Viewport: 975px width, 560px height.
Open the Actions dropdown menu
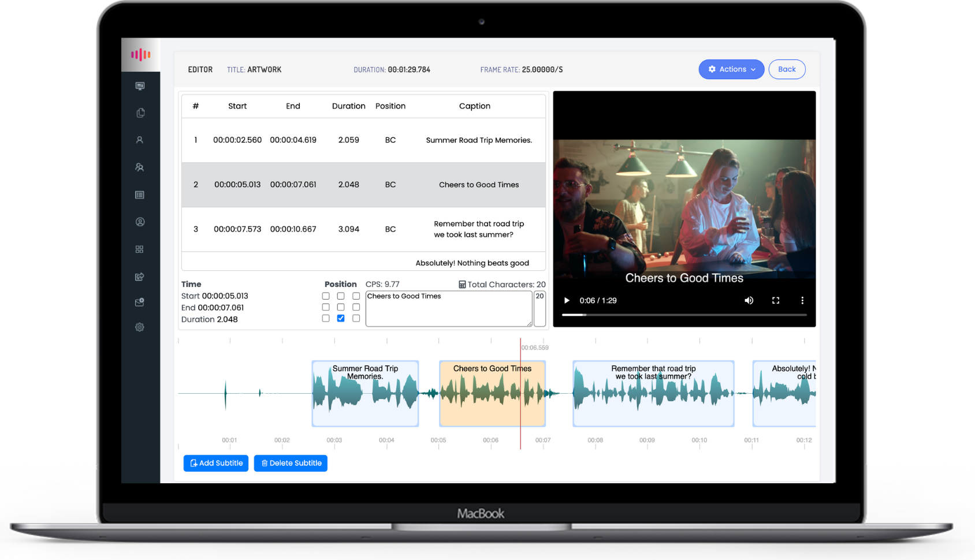(x=731, y=69)
